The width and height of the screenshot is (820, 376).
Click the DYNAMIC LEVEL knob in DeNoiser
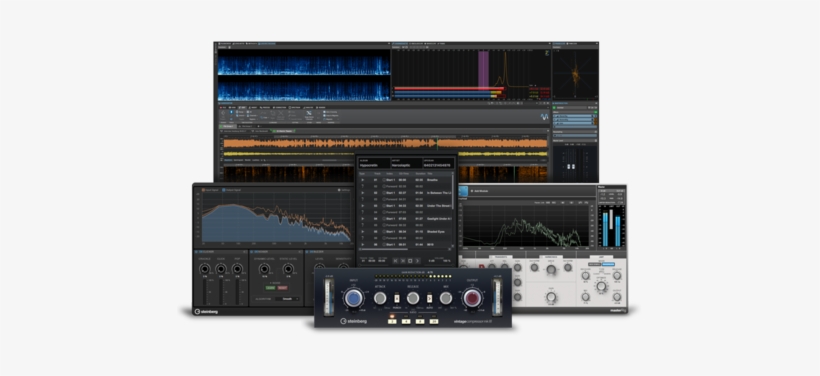tap(265, 269)
